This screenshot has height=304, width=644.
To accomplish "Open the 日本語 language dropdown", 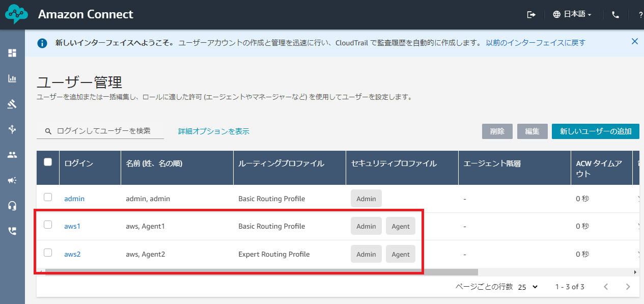I will tap(572, 15).
